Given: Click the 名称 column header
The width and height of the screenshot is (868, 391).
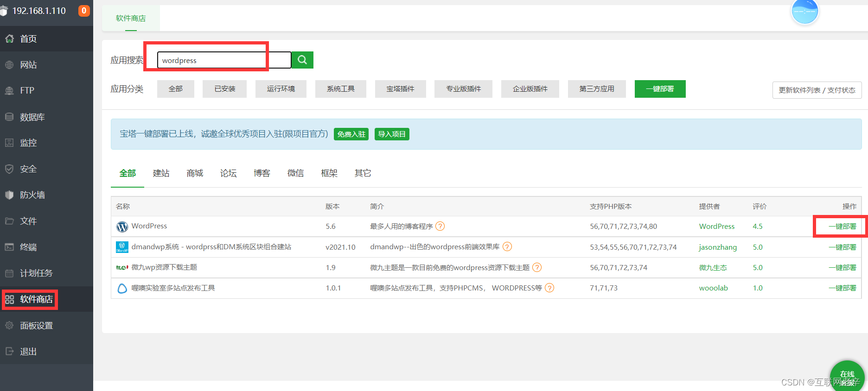Looking at the screenshot, I should click(123, 207).
